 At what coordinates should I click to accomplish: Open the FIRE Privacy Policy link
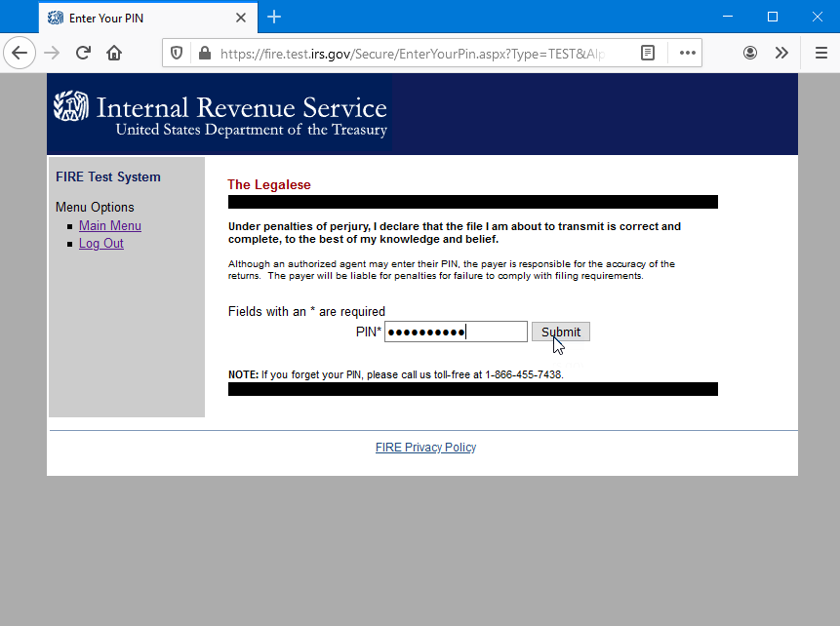click(425, 448)
